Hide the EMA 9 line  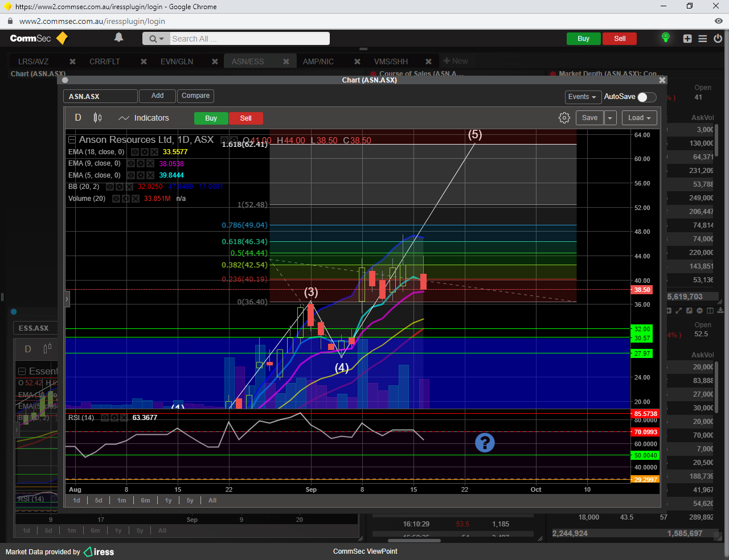[131, 163]
